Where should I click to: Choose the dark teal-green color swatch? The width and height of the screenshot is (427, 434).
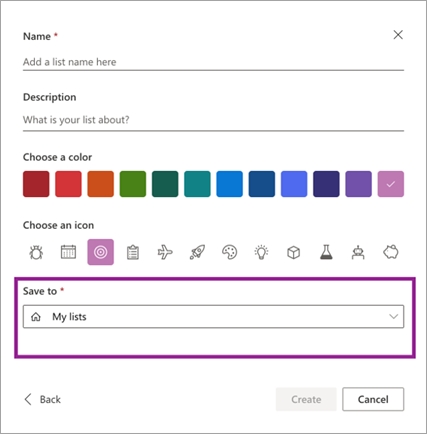(x=165, y=184)
